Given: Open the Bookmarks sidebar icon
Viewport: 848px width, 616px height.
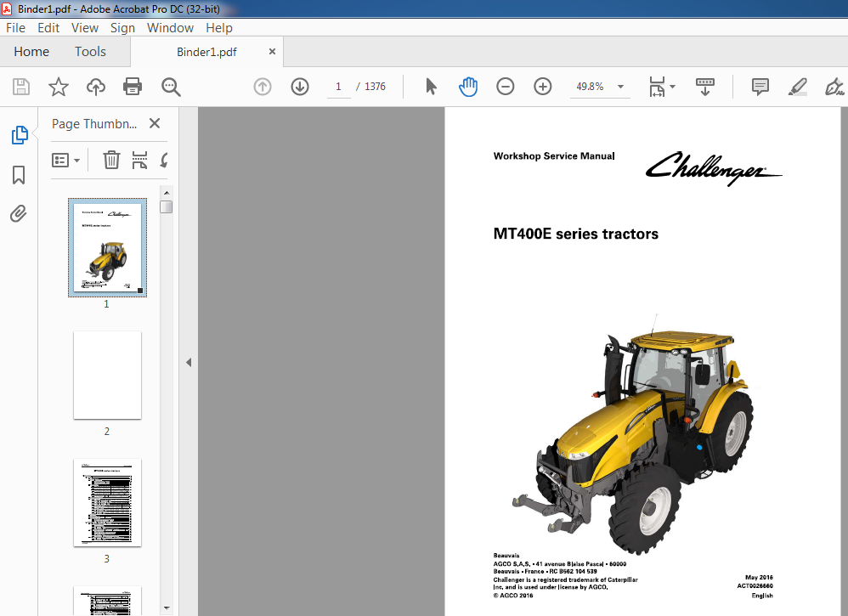Looking at the screenshot, I should pos(19,175).
